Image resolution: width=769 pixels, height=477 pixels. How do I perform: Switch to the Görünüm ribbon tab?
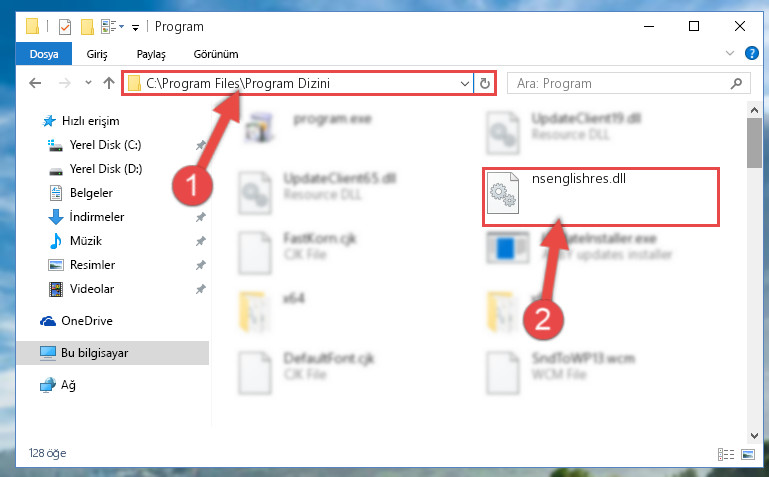coord(216,54)
